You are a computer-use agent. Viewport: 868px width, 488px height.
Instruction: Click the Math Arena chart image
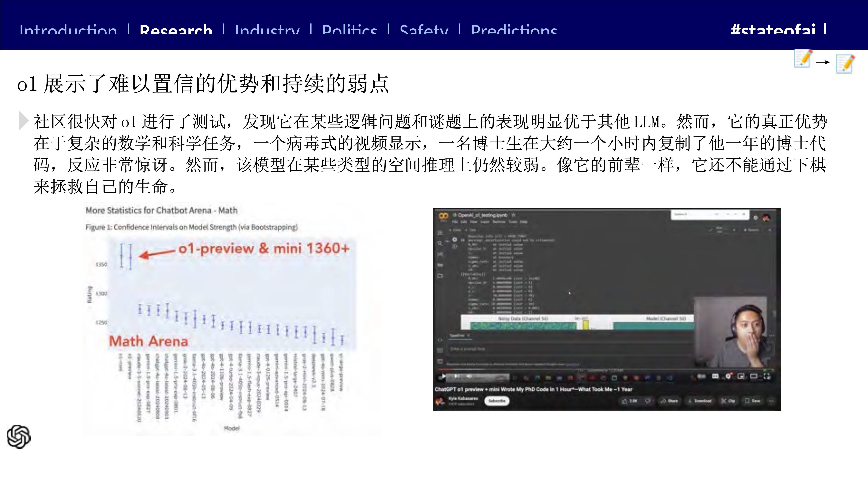(x=231, y=318)
